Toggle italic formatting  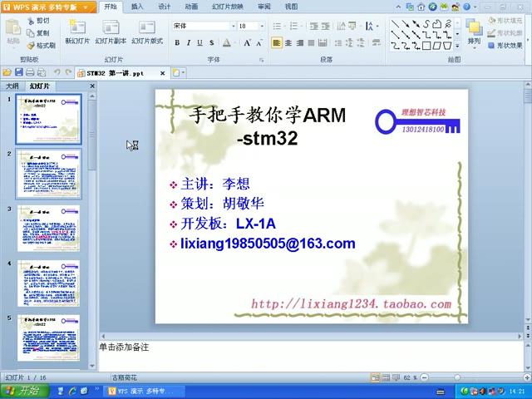[x=189, y=42]
